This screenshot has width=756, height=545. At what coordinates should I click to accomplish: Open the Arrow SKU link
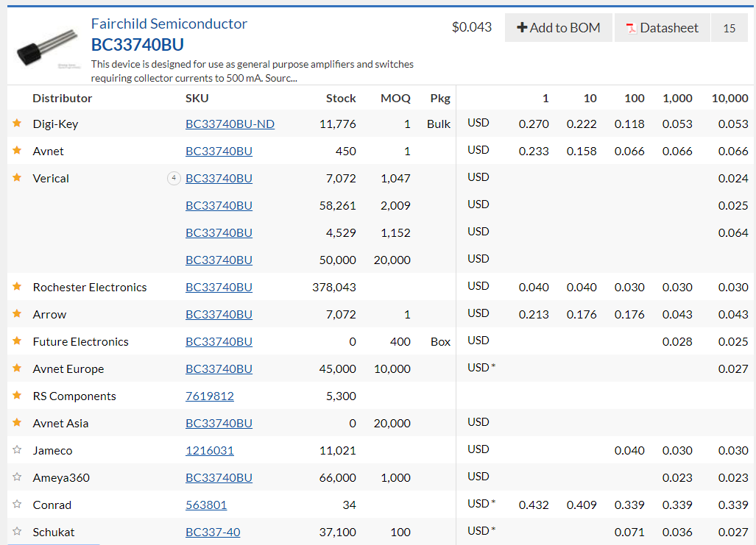pyautogui.click(x=219, y=314)
